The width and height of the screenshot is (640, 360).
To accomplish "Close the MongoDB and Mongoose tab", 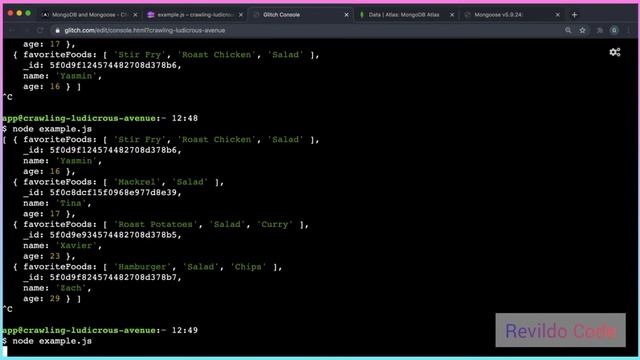I will click(135, 15).
